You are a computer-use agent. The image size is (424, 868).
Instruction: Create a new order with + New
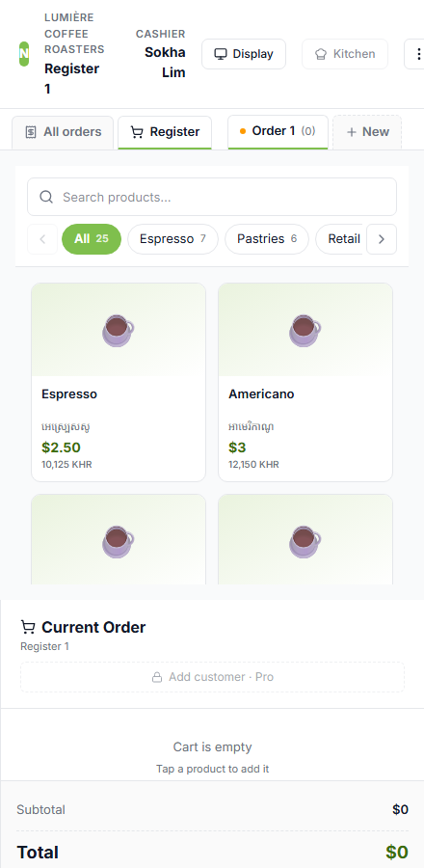(x=367, y=132)
